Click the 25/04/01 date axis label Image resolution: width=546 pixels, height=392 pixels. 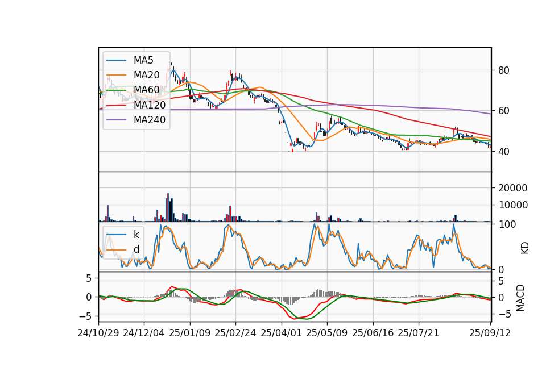tap(282, 333)
